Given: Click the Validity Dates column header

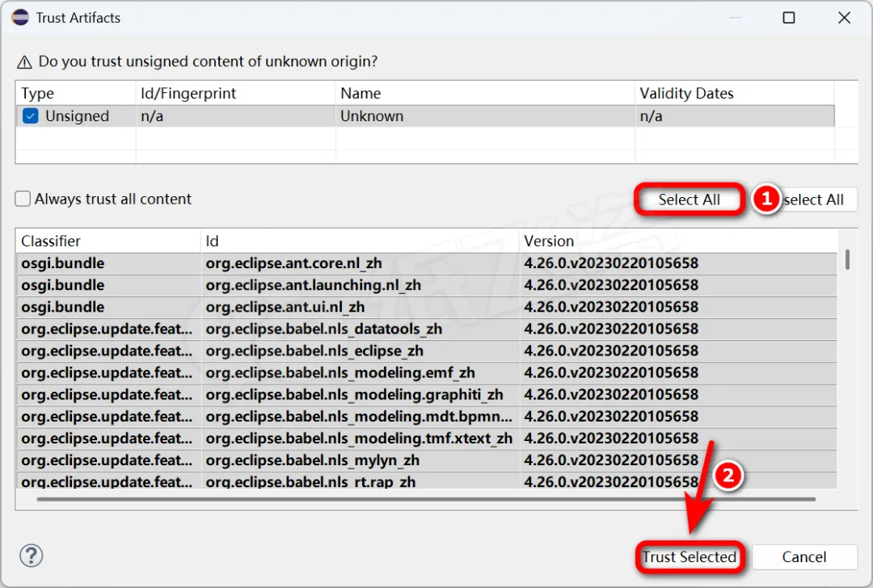Looking at the screenshot, I should tap(735, 93).
